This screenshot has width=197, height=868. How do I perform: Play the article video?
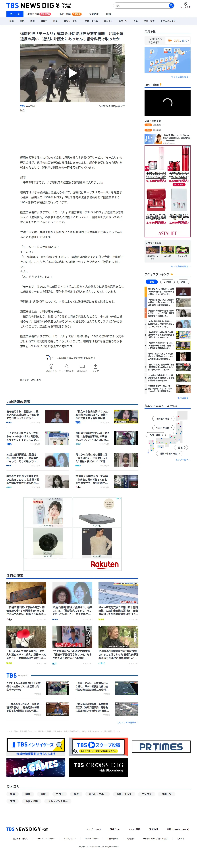click(72, 73)
